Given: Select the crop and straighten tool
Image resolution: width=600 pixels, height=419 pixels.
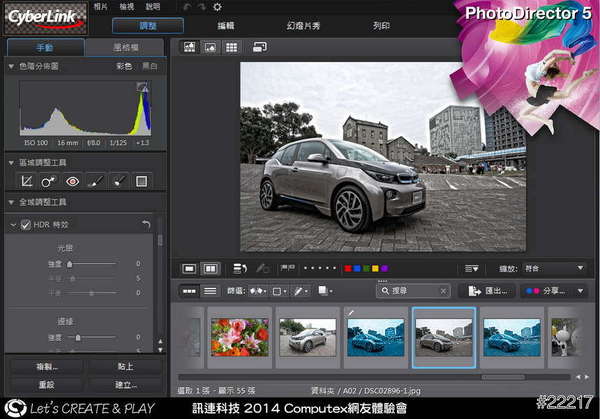Looking at the screenshot, I should point(27,181).
